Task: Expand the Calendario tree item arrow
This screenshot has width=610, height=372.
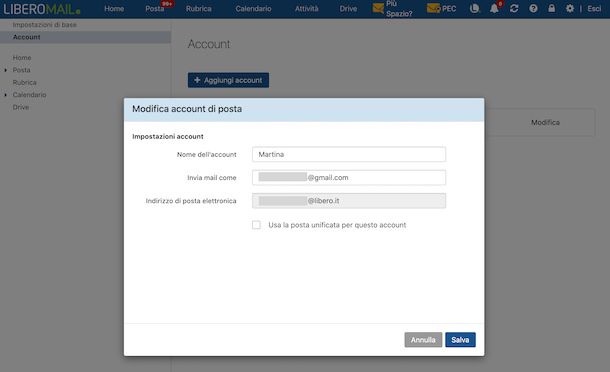Action: pos(5,95)
